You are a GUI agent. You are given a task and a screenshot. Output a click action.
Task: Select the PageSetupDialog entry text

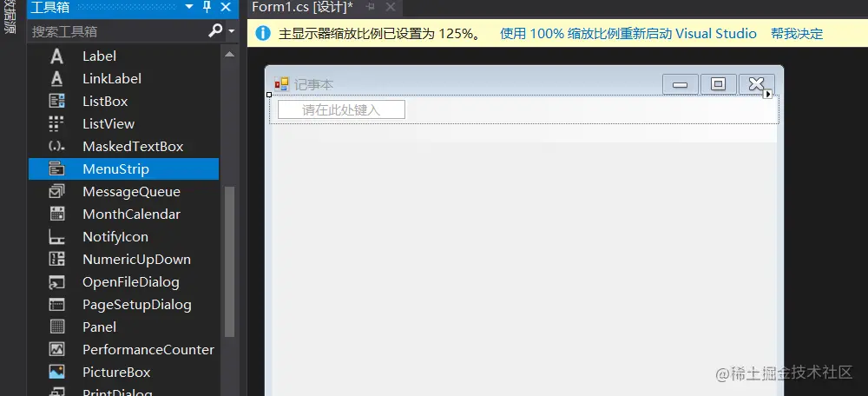point(137,305)
